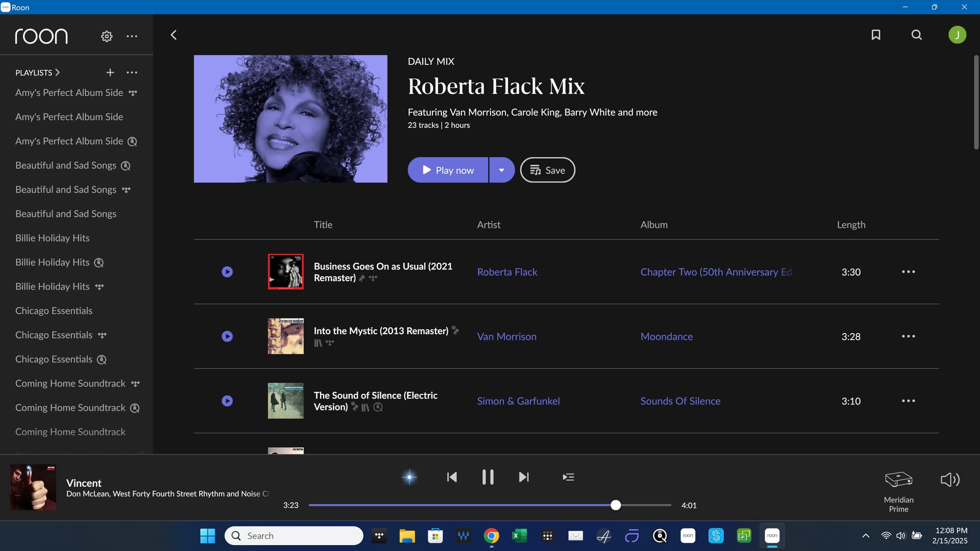Play Into the Mystic track
Image resolution: width=980 pixels, height=551 pixels.
coord(227,336)
